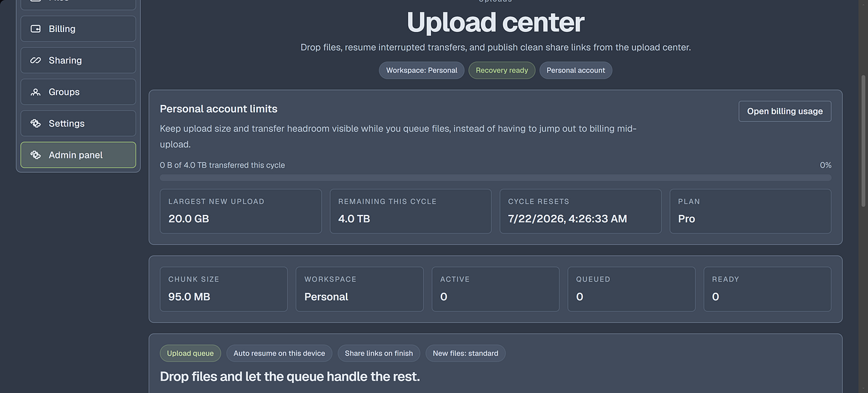Click the 0% progress label
The width and height of the screenshot is (868, 393).
[825, 165]
